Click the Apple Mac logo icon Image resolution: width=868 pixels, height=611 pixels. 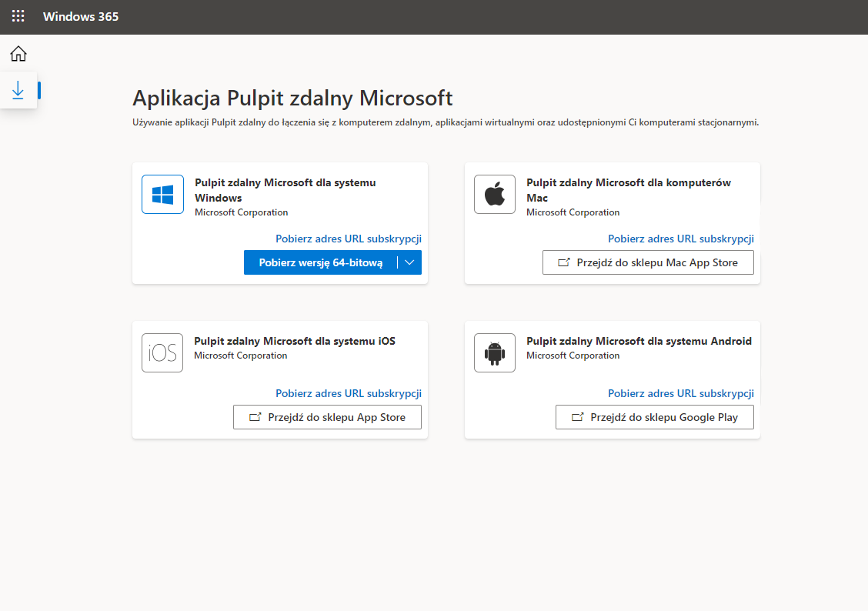coord(494,194)
